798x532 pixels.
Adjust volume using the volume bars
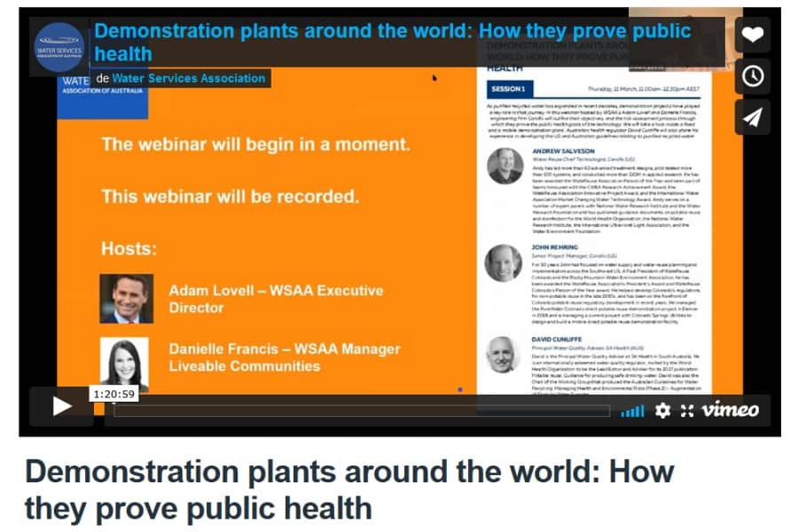632,411
